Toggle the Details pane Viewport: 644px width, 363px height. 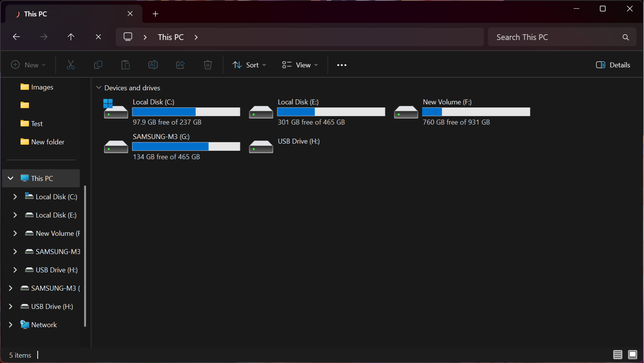[613, 65]
